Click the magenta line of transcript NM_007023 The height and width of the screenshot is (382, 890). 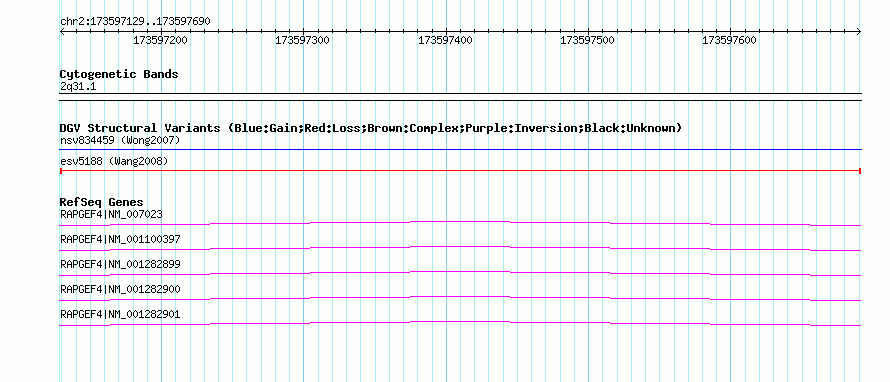pyautogui.click(x=460, y=222)
